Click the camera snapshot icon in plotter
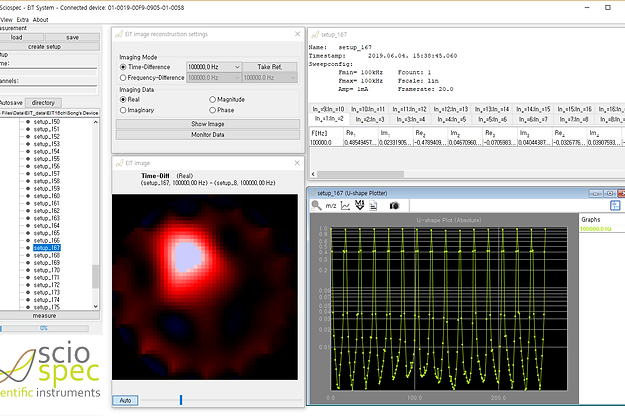Image resolution: width=625 pixels, height=416 pixels. point(395,205)
